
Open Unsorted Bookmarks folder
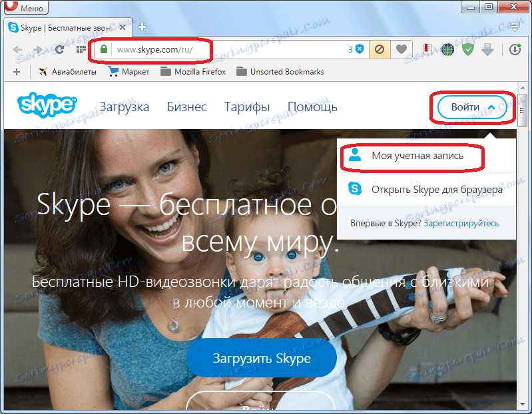(280, 72)
